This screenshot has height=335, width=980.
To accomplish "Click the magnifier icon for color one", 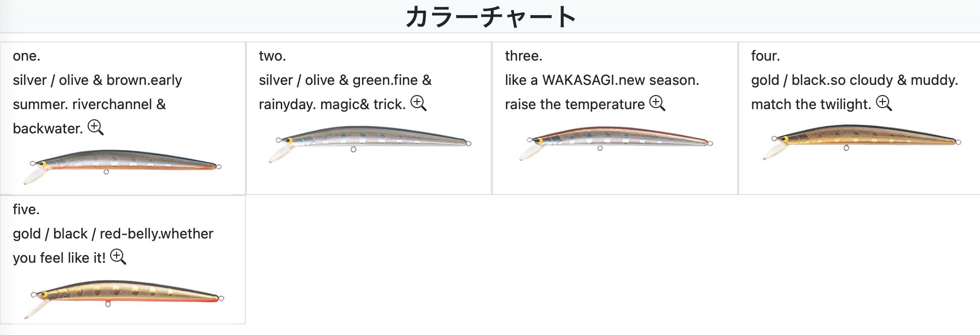I will coord(95,127).
